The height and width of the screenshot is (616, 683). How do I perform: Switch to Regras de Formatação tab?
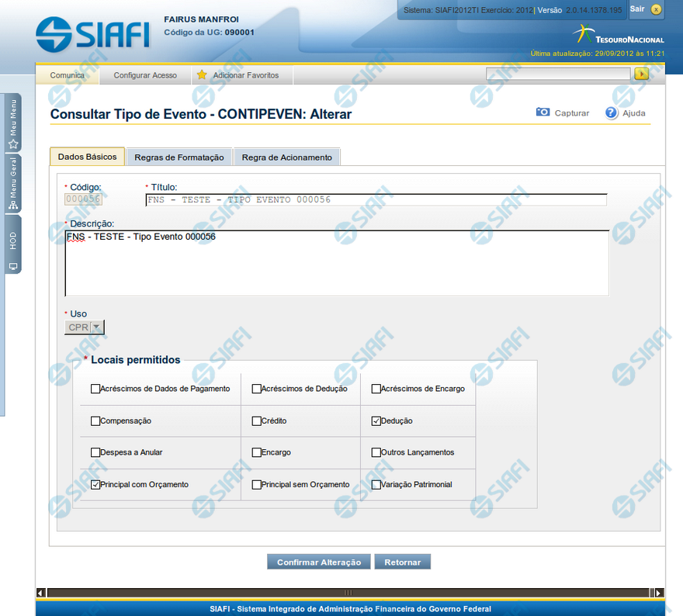pos(179,157)
